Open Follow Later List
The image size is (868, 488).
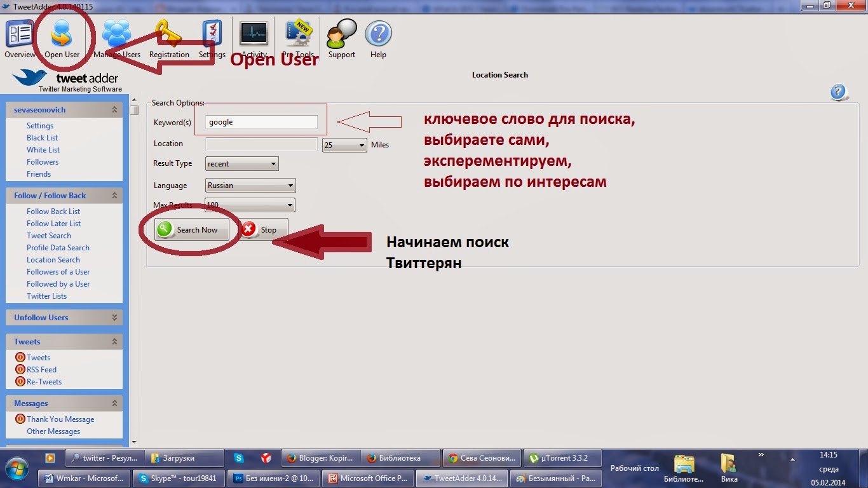click(54, 224)
